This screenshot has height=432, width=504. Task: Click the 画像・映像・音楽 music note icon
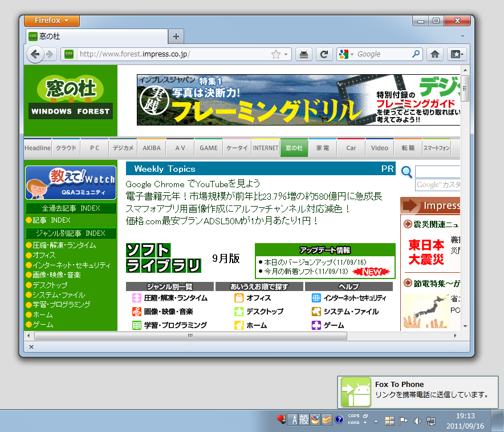(x=137, y=311)
